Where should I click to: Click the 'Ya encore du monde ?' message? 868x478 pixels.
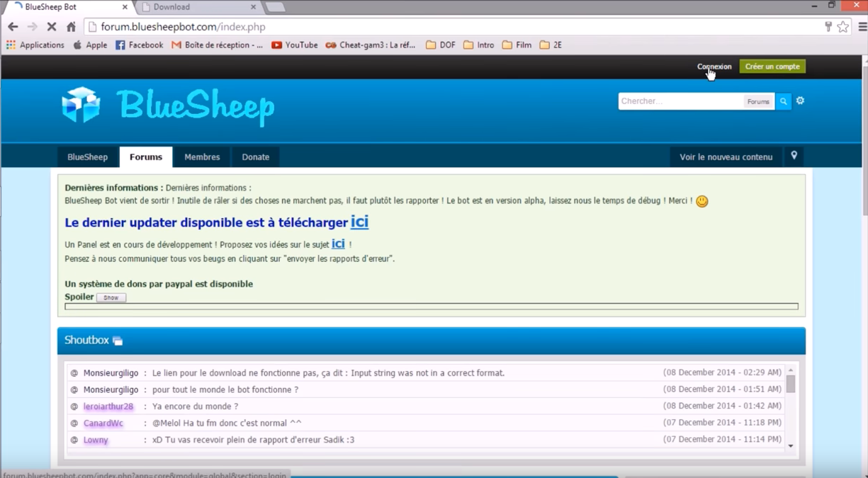(195, 406)
